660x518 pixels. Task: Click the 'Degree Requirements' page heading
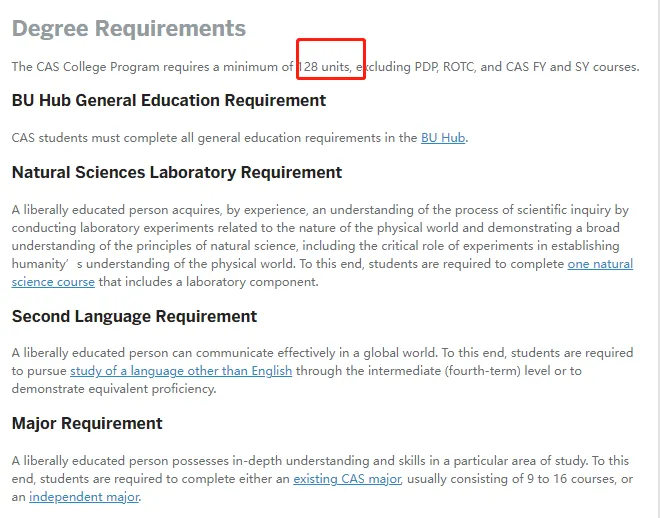pyautogui.click(x=128, y=28)
